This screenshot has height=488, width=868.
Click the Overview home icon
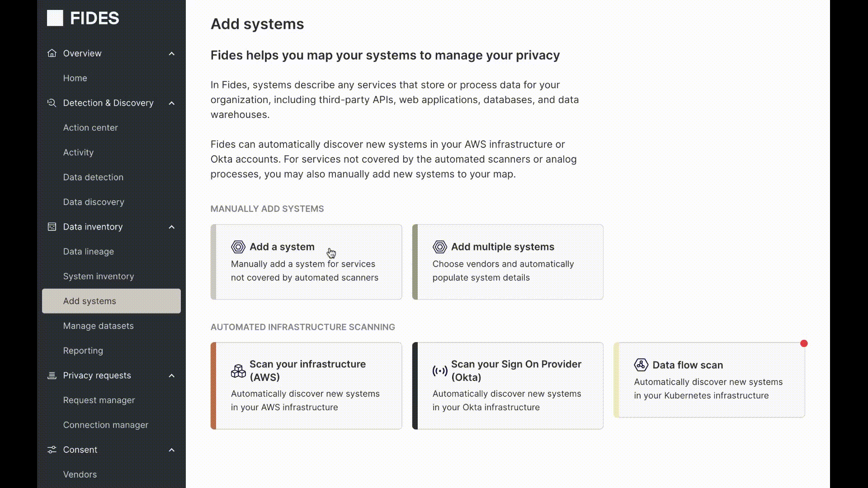(52, 53)
